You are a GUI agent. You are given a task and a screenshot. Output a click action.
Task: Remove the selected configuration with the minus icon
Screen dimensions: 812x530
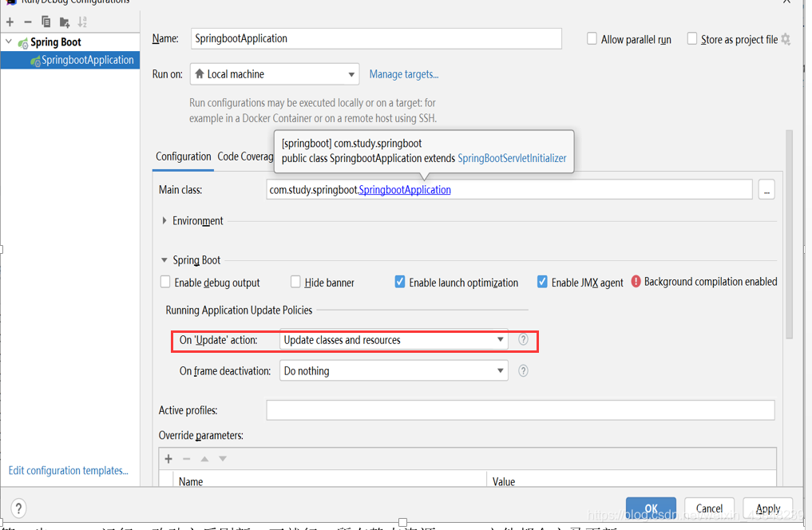tap(28, 22)
